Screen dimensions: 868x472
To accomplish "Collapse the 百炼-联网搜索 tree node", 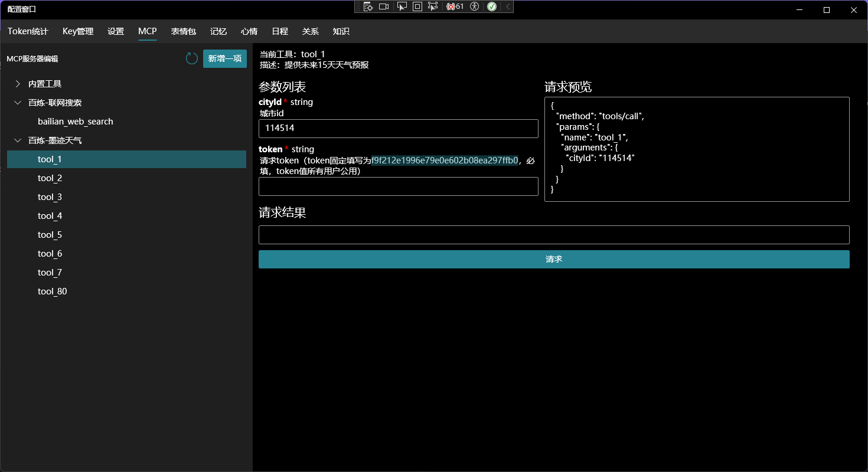I will [x=18, y=103].
